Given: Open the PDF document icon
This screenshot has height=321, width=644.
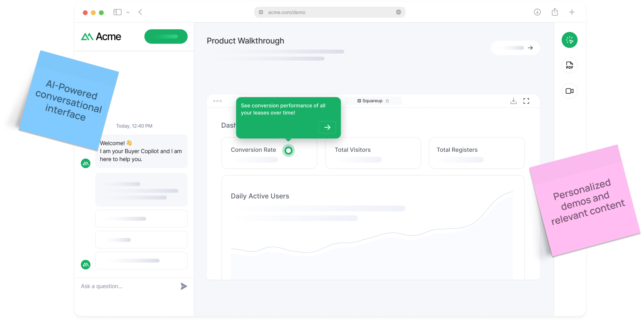Looking at the screenshot, I should click(x=569, y=65).
